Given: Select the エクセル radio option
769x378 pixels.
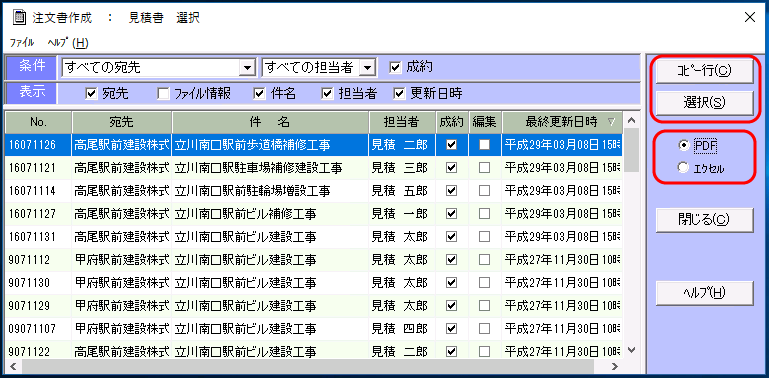Looking at the screenshot, I should point(683,168).
